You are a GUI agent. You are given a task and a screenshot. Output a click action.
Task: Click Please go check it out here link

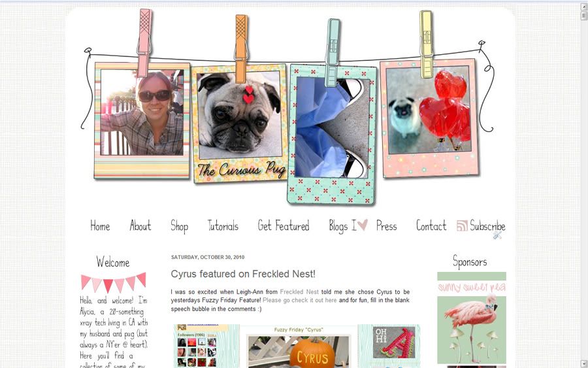[300, 300]
